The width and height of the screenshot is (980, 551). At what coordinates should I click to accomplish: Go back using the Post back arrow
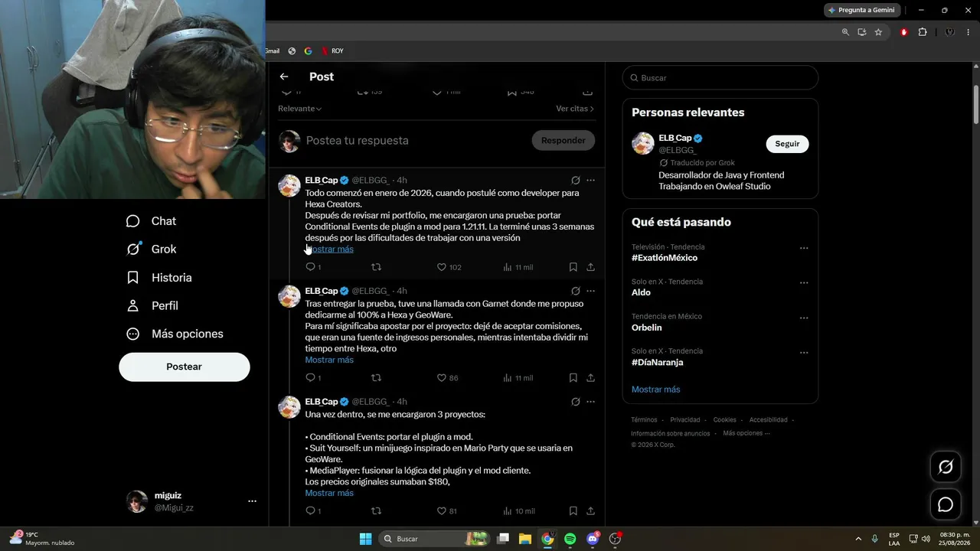[284, 77]
